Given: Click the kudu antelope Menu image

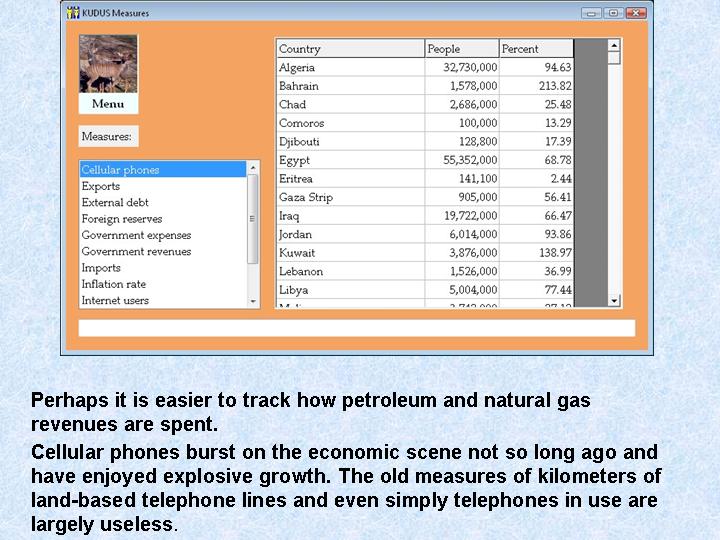Looking at the screenshot, I should point(108,64).
